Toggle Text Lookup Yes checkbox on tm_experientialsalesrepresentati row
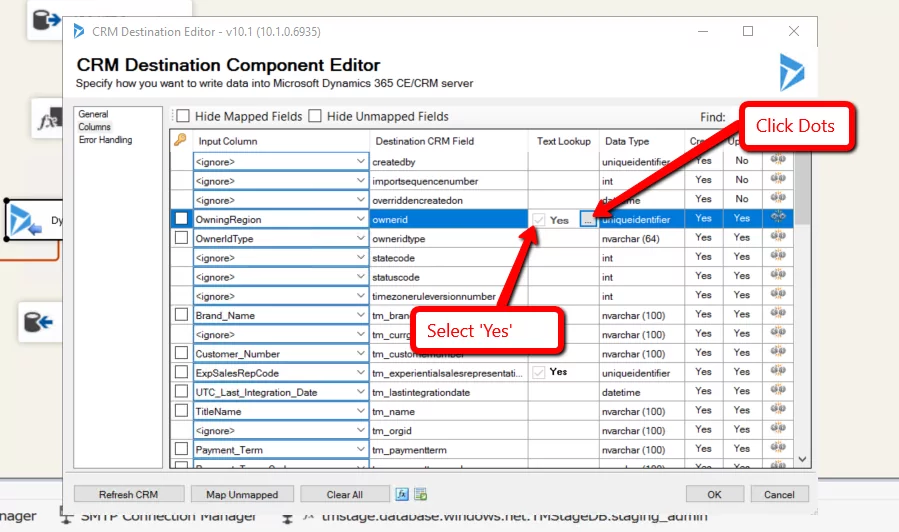The height and width of the screenshot is (532, 899). pyautogui.click(x=538, y=373)
